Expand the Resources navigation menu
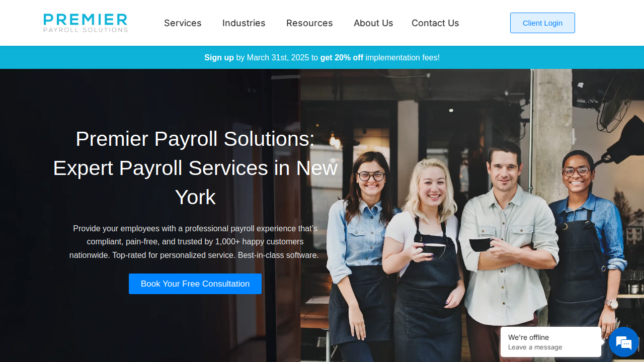This screenshot has height=362, width=644. point(309,23)
